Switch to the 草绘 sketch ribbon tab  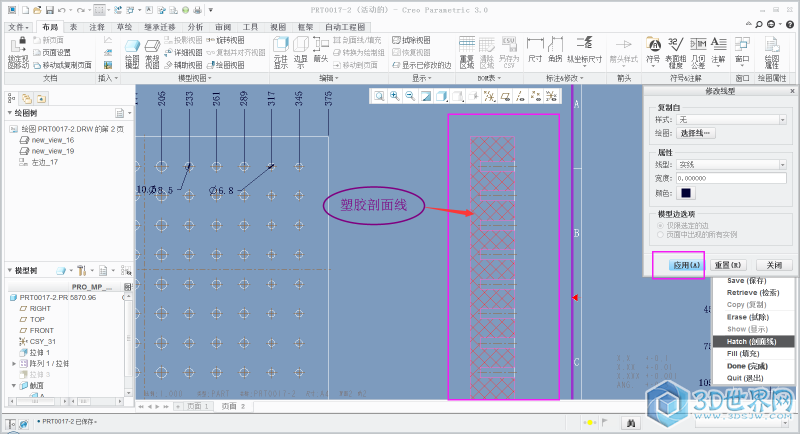[124, 27]
